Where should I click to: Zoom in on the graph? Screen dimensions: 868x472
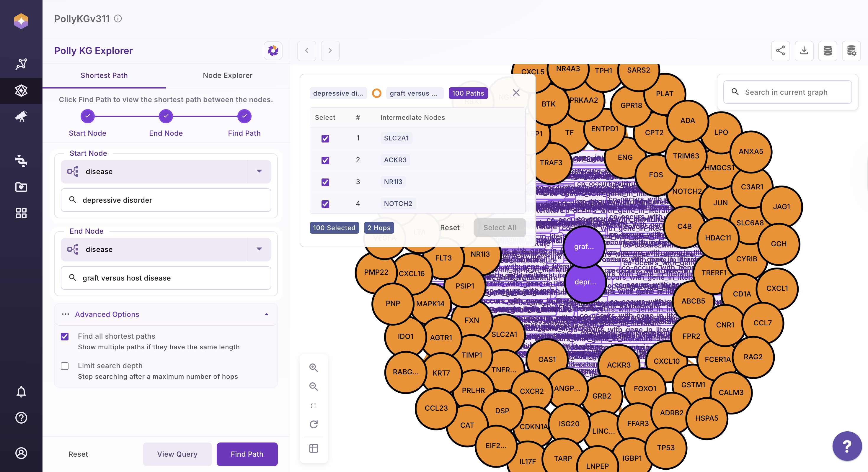(313, 367)
